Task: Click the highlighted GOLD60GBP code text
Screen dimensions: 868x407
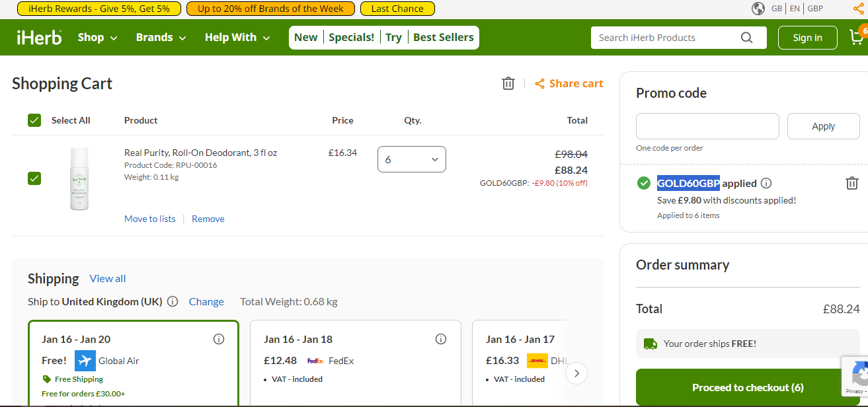Action: coord(688,183)
